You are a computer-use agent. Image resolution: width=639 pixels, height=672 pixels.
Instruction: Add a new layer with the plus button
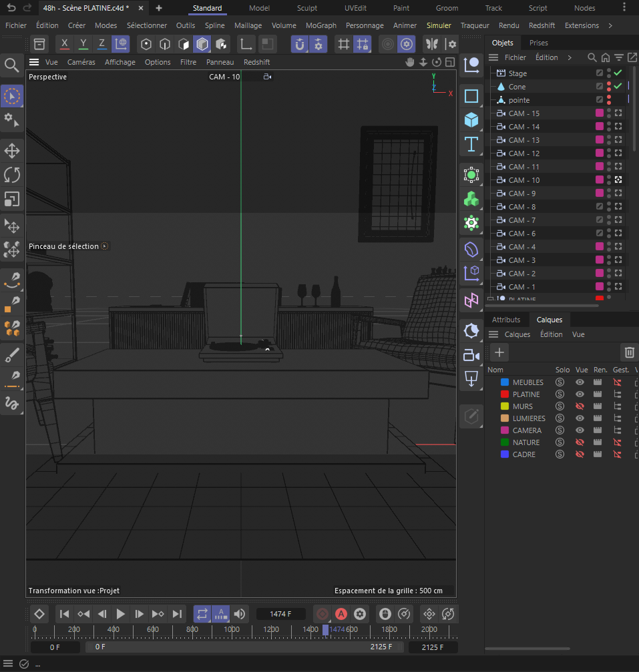coord(498,352)
